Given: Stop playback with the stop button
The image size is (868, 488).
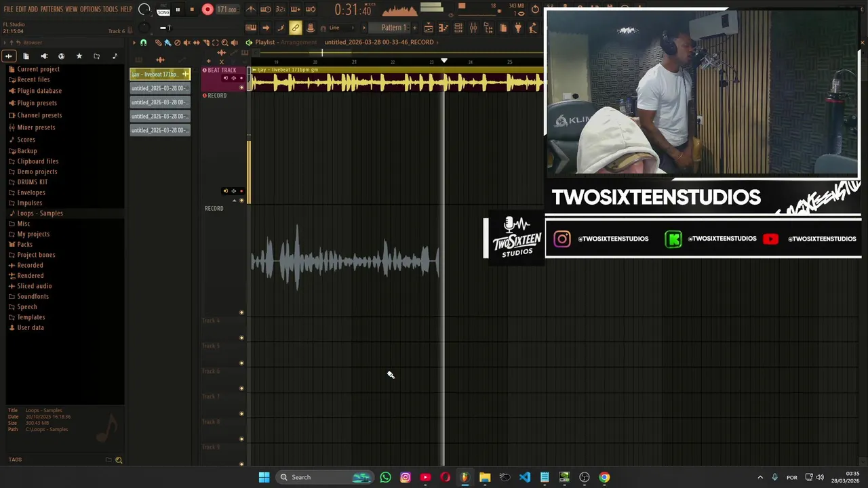Looking at the screenshot, I should coord(192,9).
